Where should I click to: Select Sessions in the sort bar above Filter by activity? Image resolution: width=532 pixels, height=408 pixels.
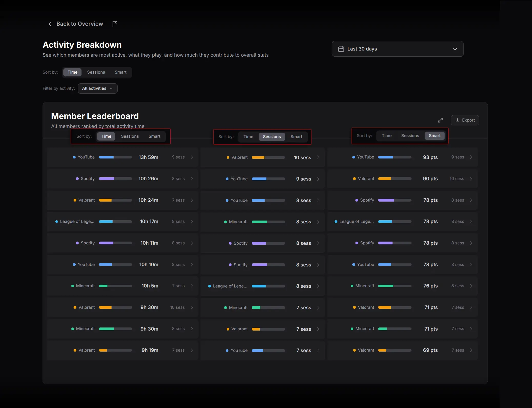(96, 72)
